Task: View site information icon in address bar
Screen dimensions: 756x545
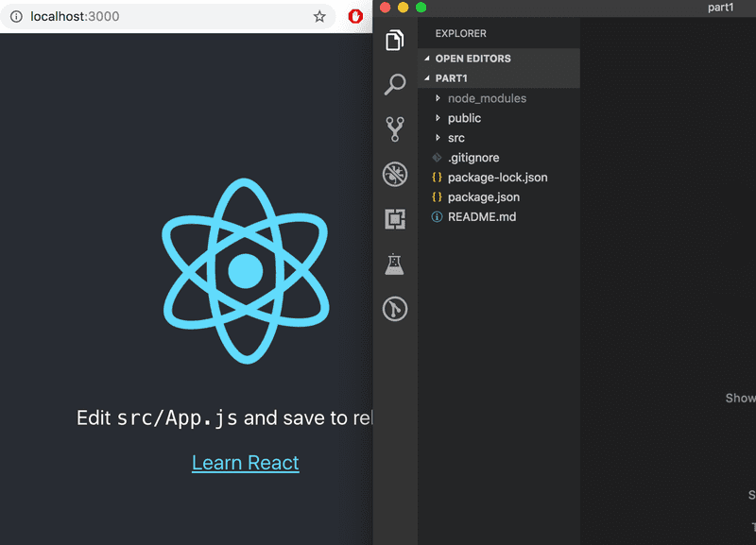Action: coord(16,16)
